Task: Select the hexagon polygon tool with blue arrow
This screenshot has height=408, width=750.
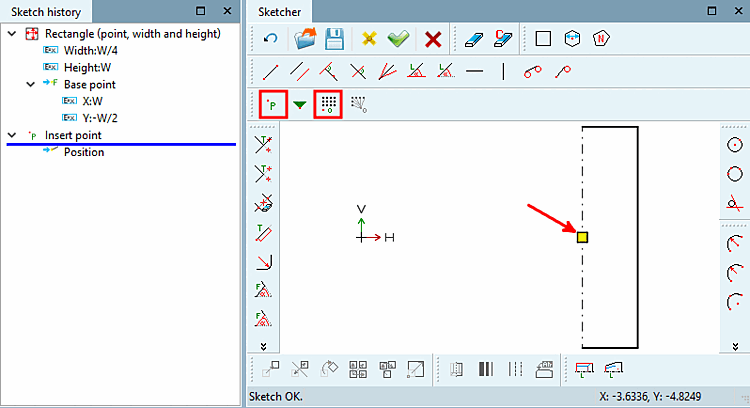Action: coord(572,38)
